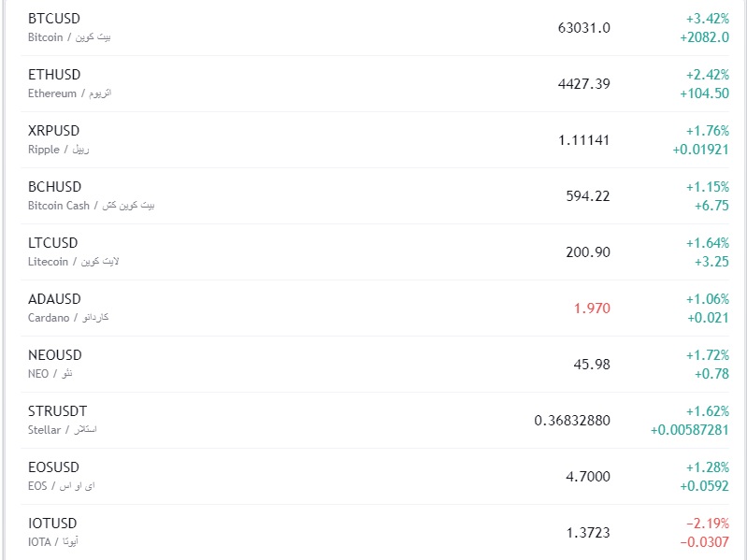
Task: Click the NEO price 45.98
Action: (592, 365)
